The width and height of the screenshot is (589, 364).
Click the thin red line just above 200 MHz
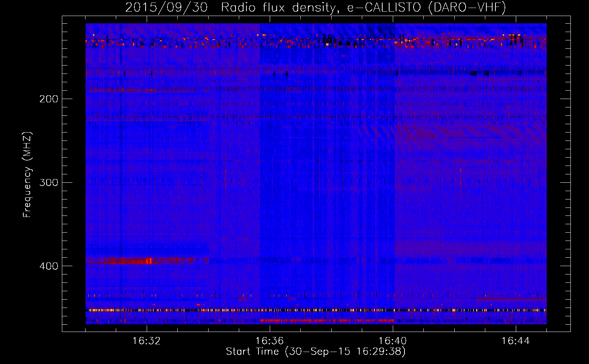[x=146, y=90]
